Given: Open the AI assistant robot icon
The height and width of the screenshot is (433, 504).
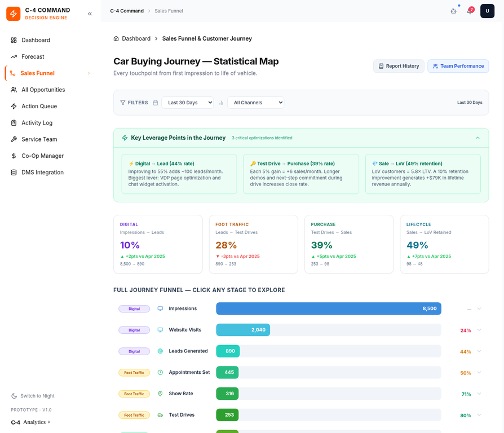Looking at the screenshot, I should [x=453, y=11].
